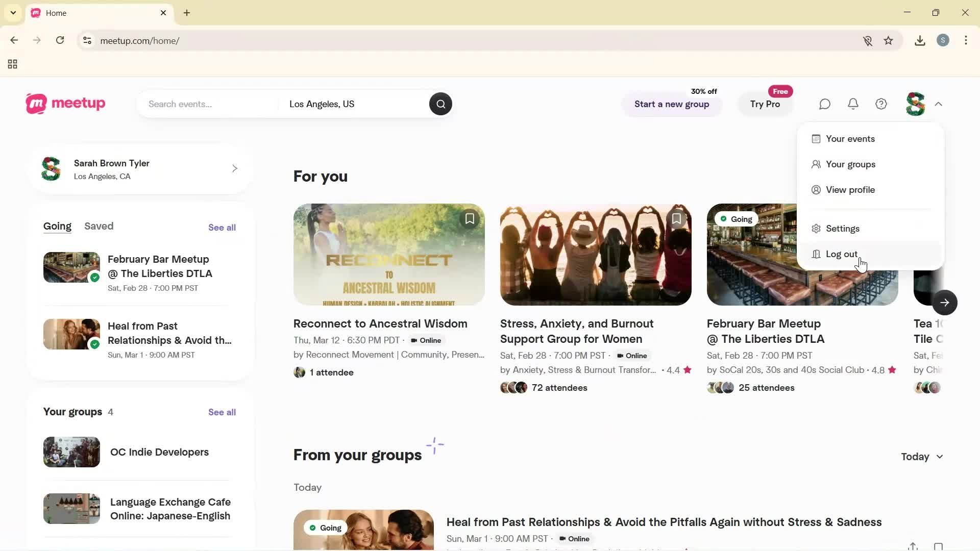Viewport: 980px width, 551px height.
Task: Click the carousel next arrow
Action: pyautogui.click(x=945, y=302)
